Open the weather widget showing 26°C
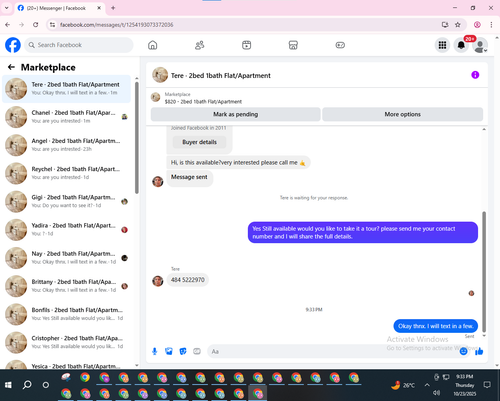500x401 pixels. tap(403, 385)
